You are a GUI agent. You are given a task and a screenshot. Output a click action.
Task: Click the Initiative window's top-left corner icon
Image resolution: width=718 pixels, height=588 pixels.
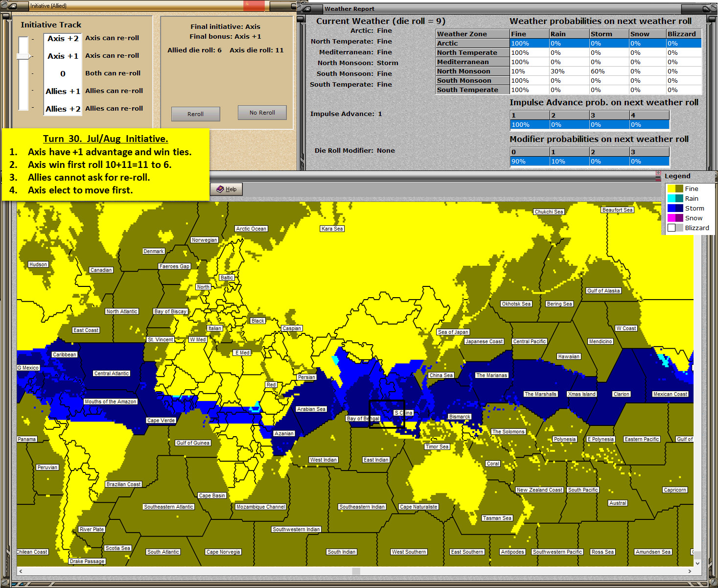[14, 6]
